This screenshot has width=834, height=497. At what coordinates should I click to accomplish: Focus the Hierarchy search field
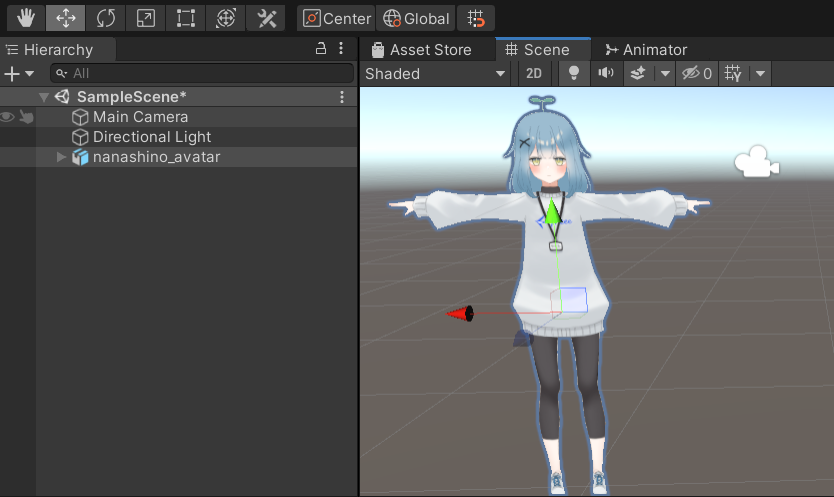pyautogui.click(x=202, y=73)
